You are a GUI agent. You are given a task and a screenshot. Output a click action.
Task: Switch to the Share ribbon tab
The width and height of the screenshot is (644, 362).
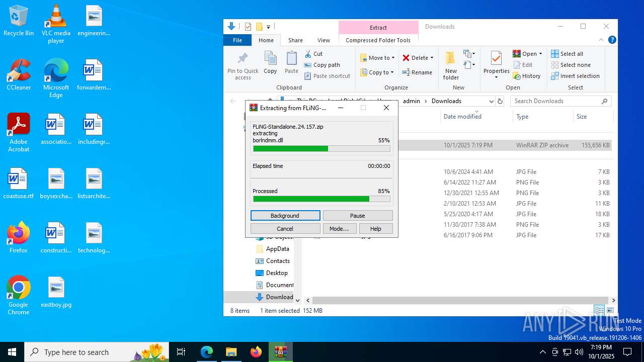[295, 40]
